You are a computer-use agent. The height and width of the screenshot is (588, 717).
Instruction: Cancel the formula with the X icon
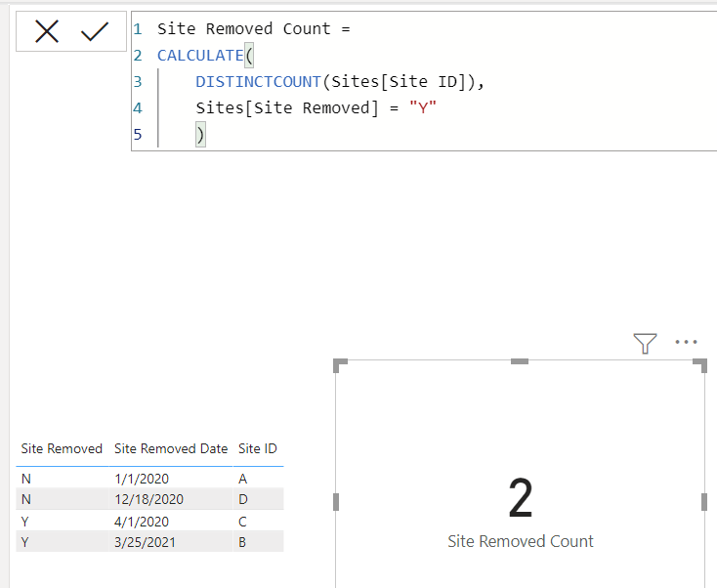point(47,31)
